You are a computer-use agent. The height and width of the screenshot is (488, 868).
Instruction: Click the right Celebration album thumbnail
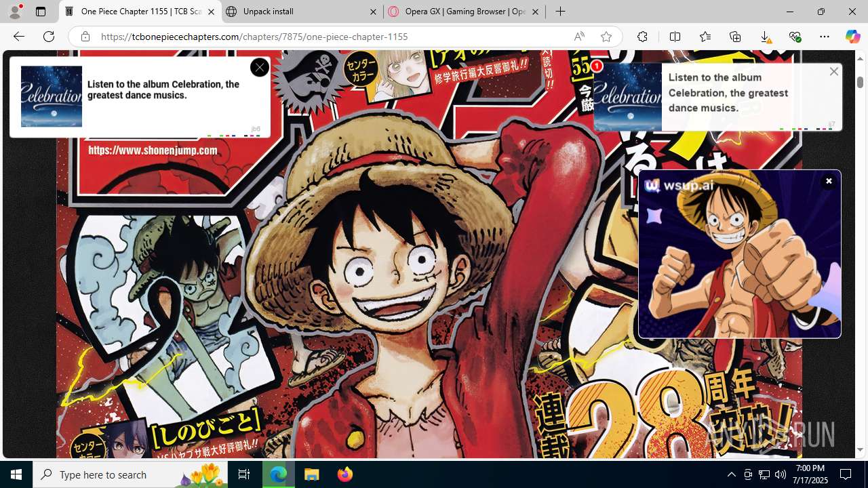[628, 97]
